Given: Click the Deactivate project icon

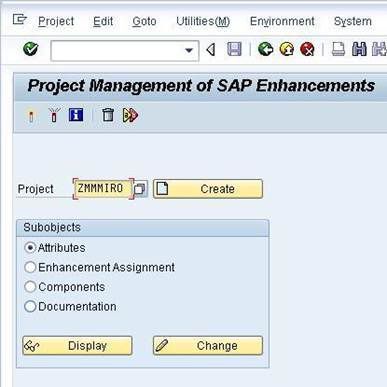Looking at the screenshot, I should point(54,115).
